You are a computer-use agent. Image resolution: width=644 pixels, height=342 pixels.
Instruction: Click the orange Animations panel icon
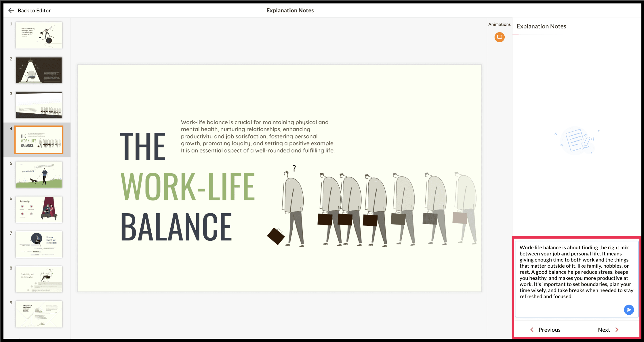499,37
